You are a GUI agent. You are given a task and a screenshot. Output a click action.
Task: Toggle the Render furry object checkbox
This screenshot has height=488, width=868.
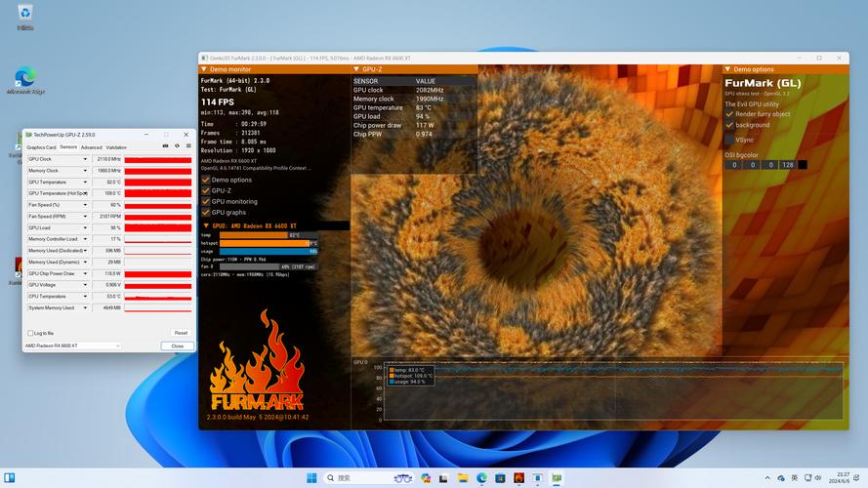tap(729, 114)
